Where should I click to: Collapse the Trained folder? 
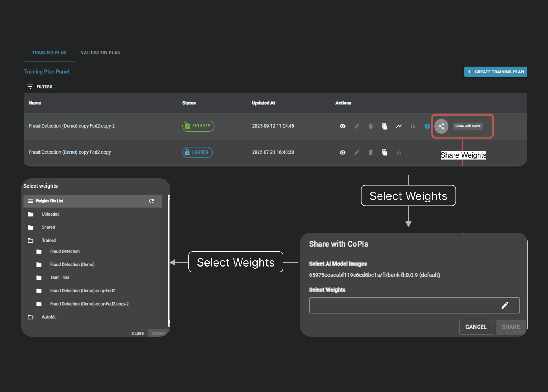(31, 241)
